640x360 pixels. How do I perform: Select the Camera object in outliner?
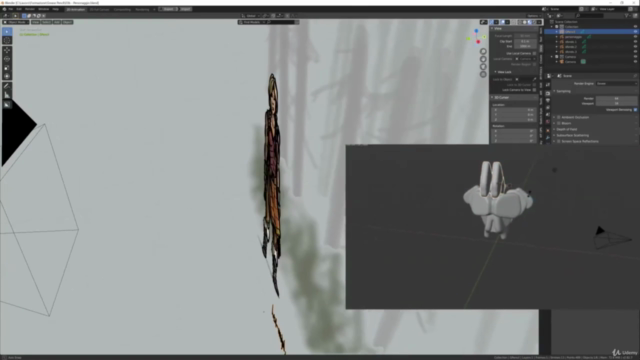coord(571,62)
